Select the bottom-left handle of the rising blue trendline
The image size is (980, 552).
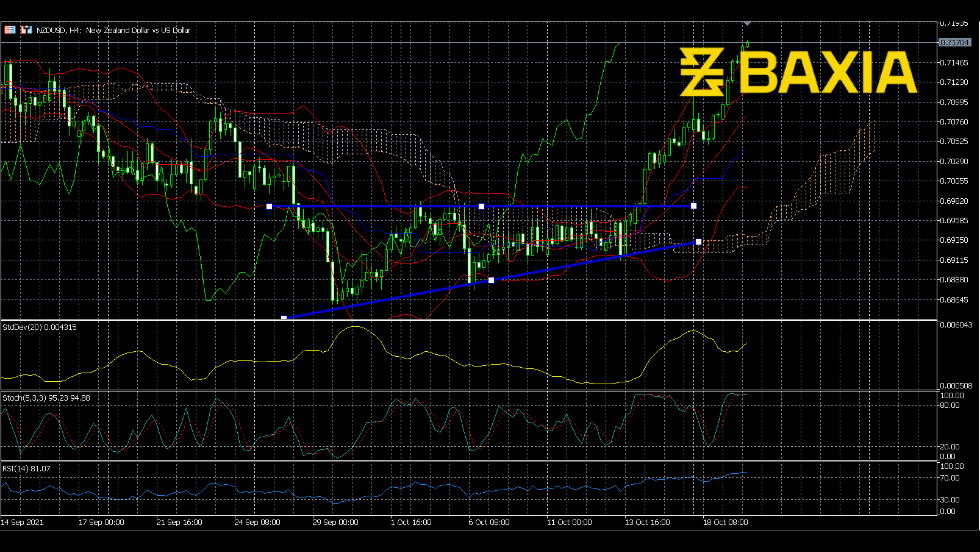(284, 317)
